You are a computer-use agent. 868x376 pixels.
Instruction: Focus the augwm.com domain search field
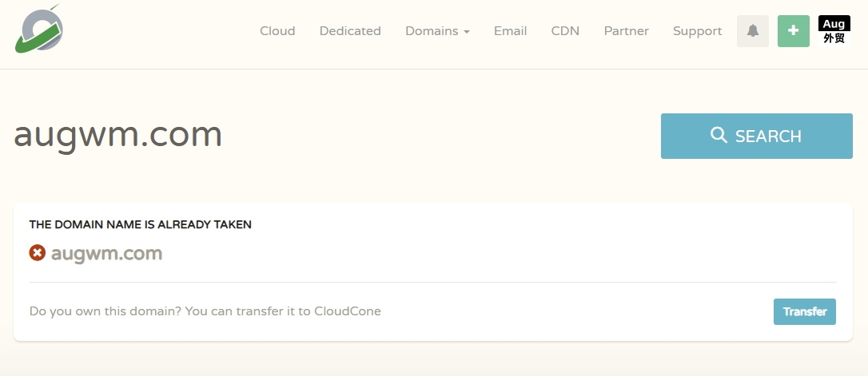(x=320, y=136)
